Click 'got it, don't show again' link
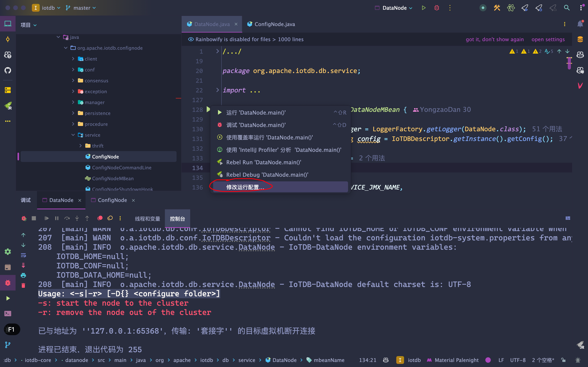 click(494, 39)
